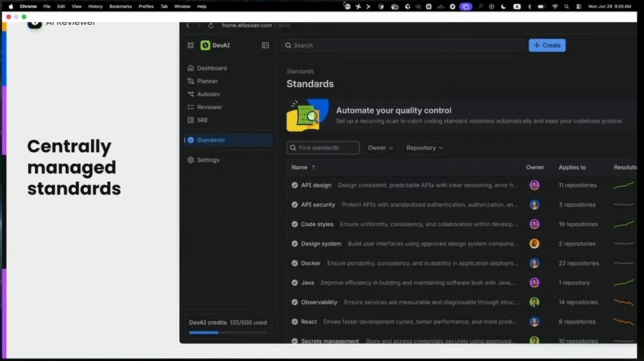This screenshot has height=361, width=644.
Task: Click the blue Create button
Action: click(547, 45)
